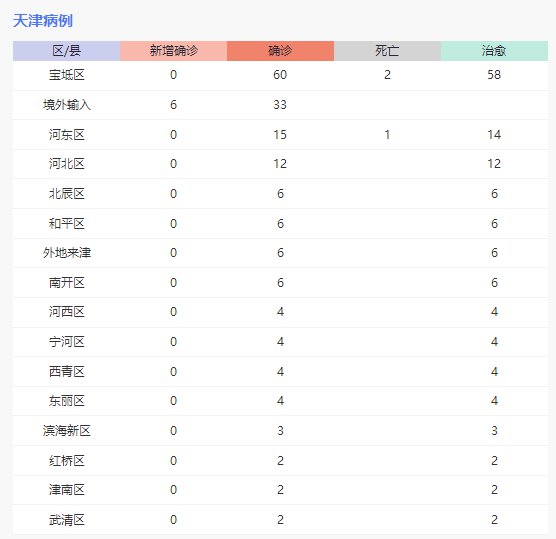The height and width of the screenshot is (539, 556).
Task: Select confirmed count 60 for 宝坻区
Action: click(280, 75)
